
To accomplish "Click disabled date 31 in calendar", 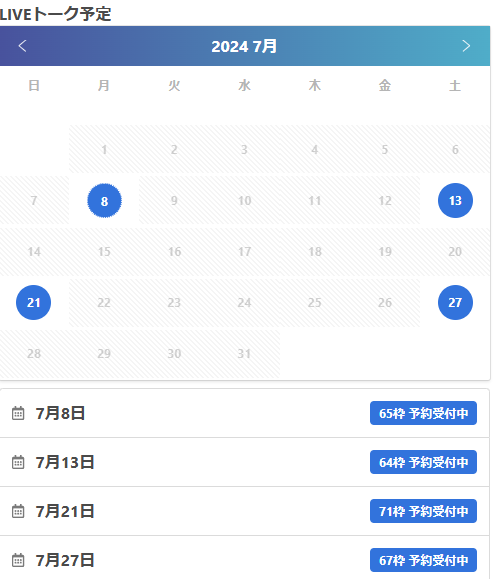I will 244,354.
